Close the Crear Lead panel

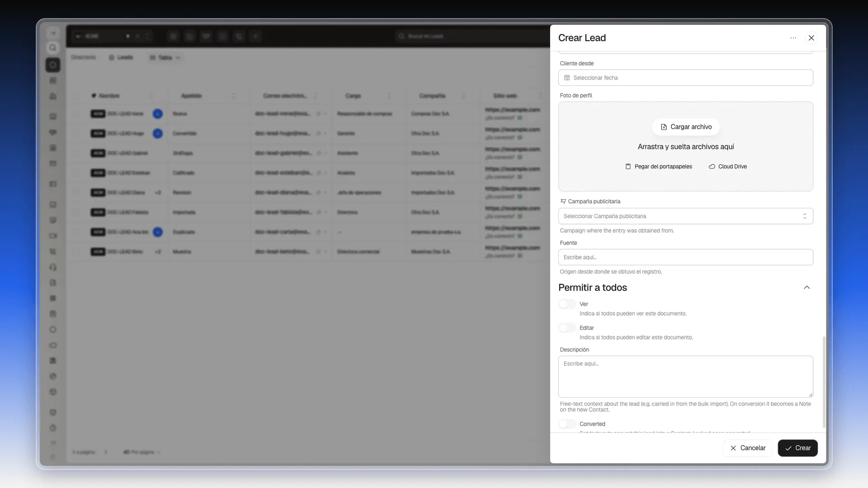coord(811,38)
